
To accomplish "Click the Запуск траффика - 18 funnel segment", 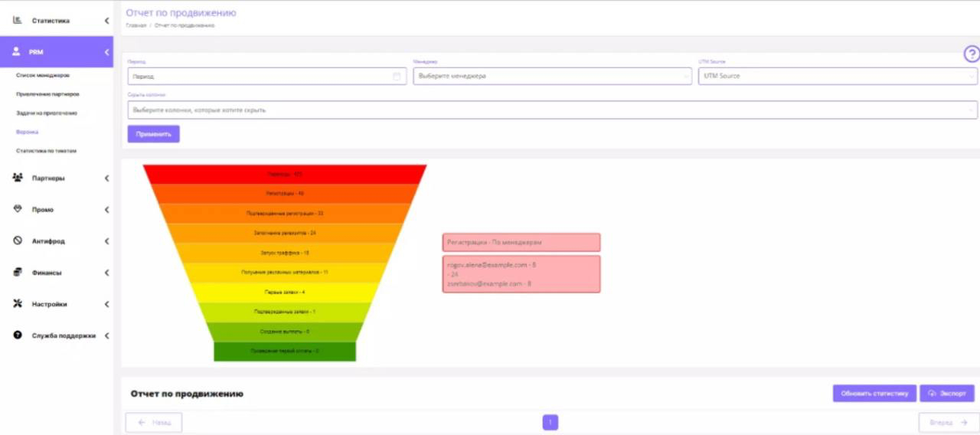I will (285, 253).
